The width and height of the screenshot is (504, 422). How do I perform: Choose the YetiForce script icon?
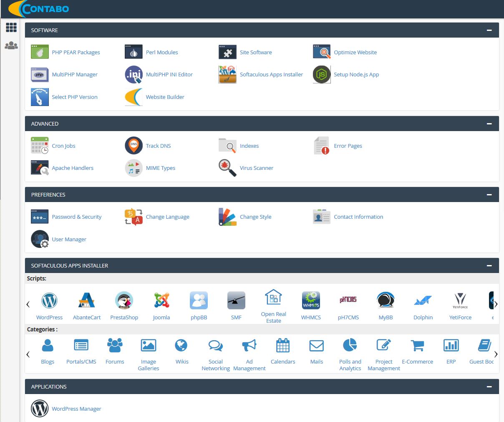coord(460,301)
